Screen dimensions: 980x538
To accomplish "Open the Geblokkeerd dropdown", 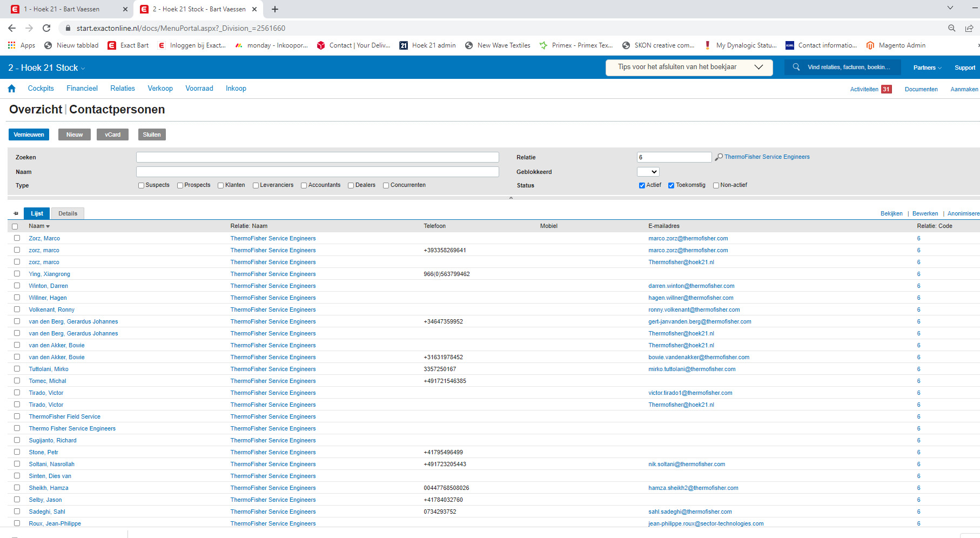I will click(648, 172).
